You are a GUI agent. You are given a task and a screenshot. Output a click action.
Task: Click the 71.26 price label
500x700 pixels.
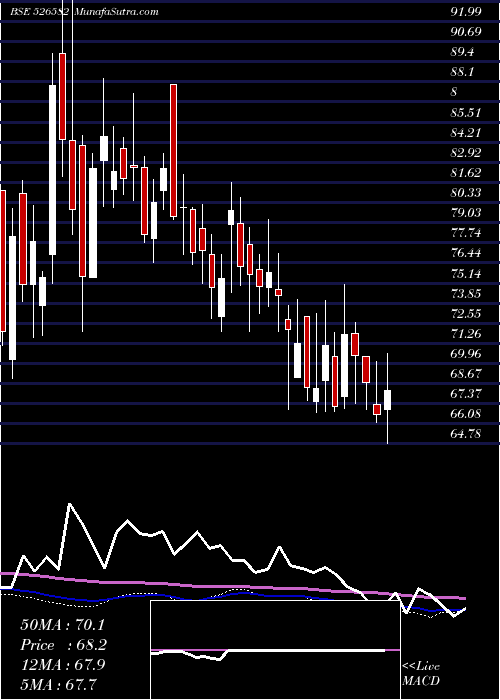tap(466, 333)
